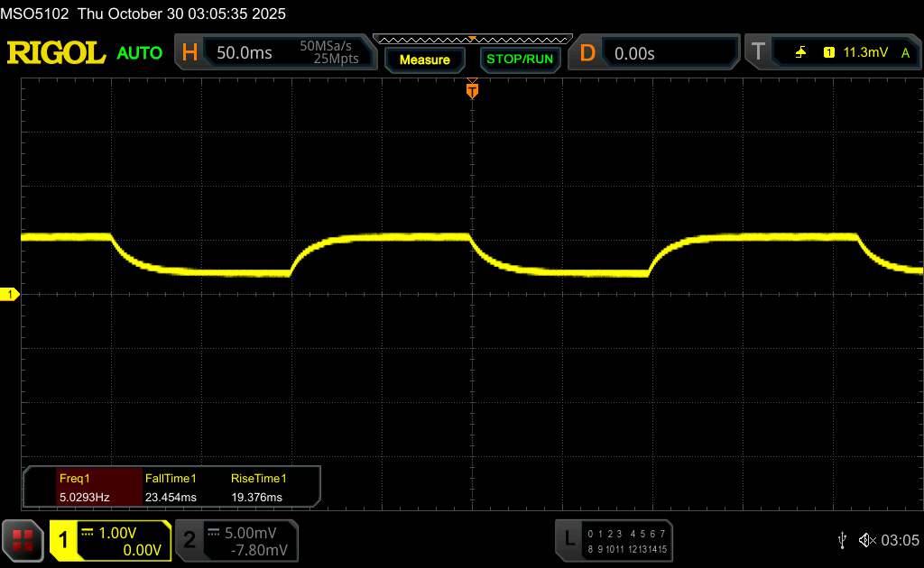Screen dimensions: 924x568
Task: Click the orange trigger position marker atop grid
Action: click(471, 89)
